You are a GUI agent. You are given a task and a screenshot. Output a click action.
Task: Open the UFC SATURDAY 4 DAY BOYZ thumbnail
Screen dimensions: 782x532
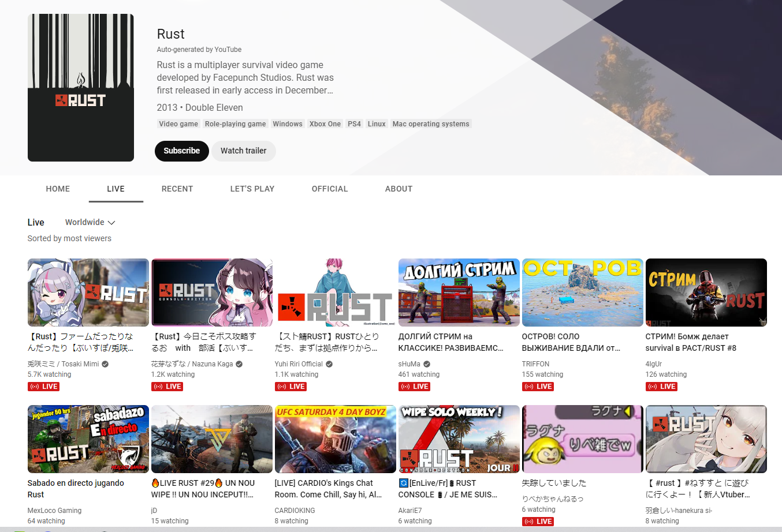click(x=336, y=439)
